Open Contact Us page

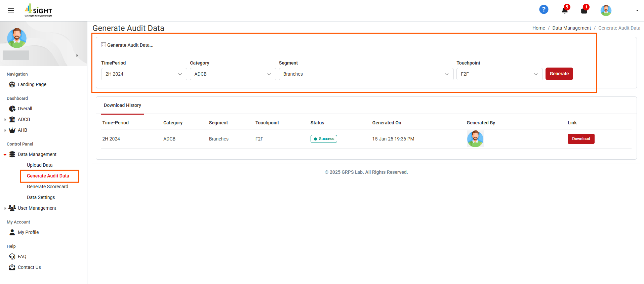29,267
